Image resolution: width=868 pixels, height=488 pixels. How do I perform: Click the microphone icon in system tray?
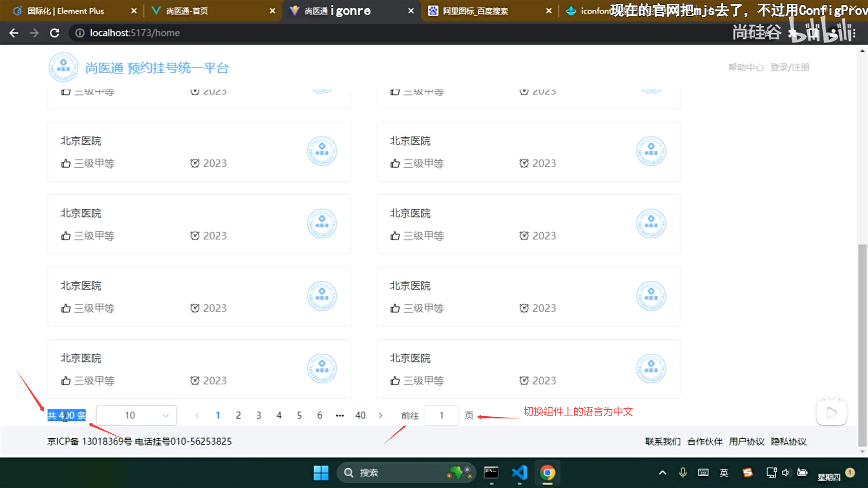click(x=682, y=473)
